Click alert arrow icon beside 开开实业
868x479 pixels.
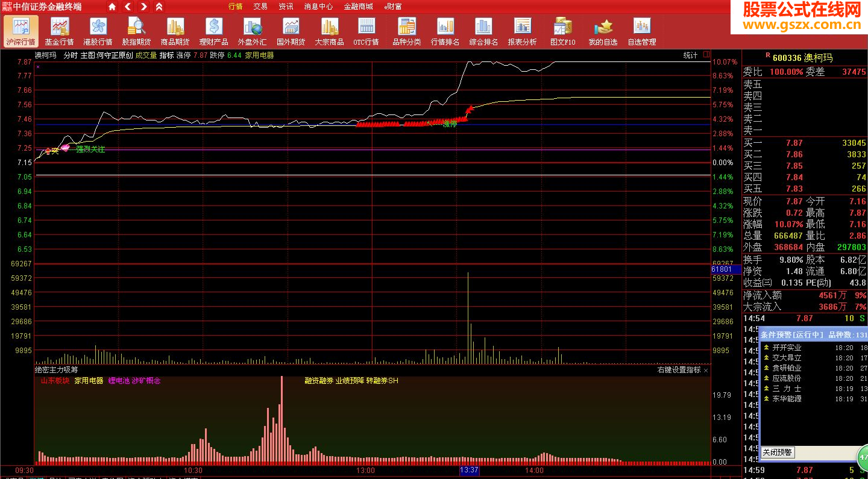click(x=766, y=348)
